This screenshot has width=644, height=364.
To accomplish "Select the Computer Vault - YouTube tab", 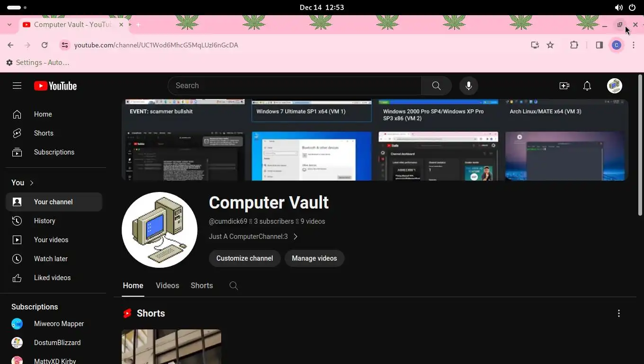I will point(73,25).
